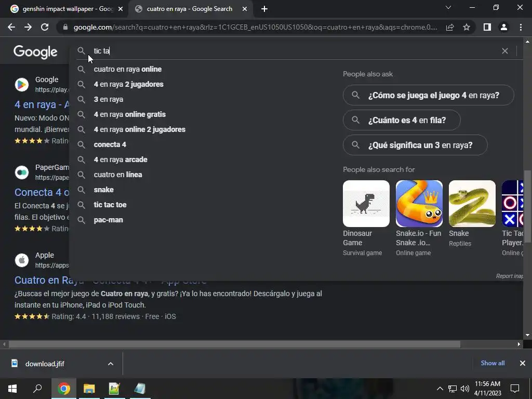Open the Tic Tac Toe game thumbnail
This screenshot has height=399, width=532.
(512, 204)
